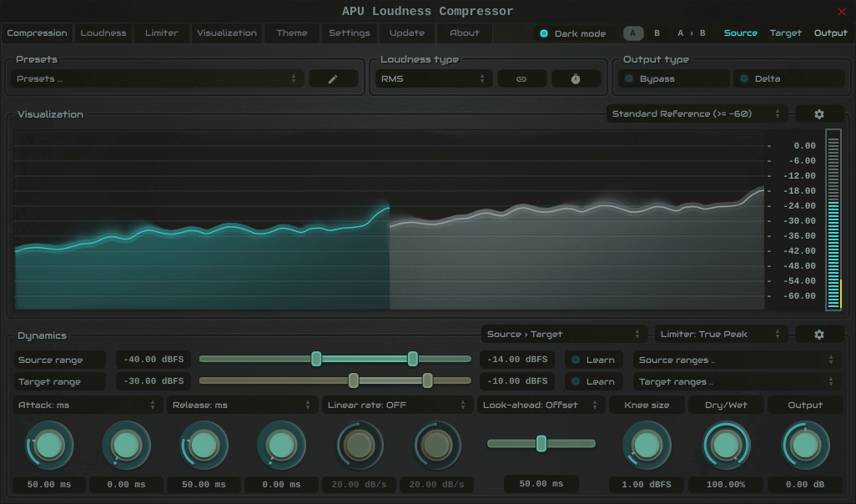Open Standard Reference dropdown
856x504 pixels.
697,114
